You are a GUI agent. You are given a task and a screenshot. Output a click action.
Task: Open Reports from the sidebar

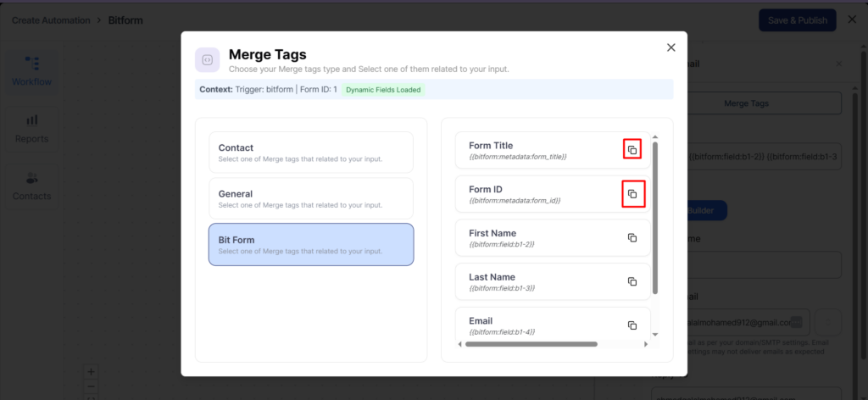click(31, 129)
